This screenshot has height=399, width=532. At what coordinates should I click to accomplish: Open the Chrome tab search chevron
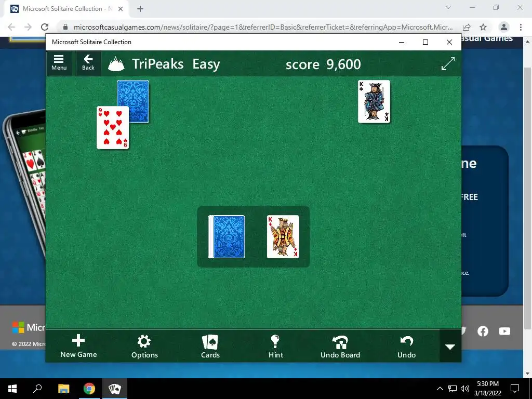click(x=448, y=7)
